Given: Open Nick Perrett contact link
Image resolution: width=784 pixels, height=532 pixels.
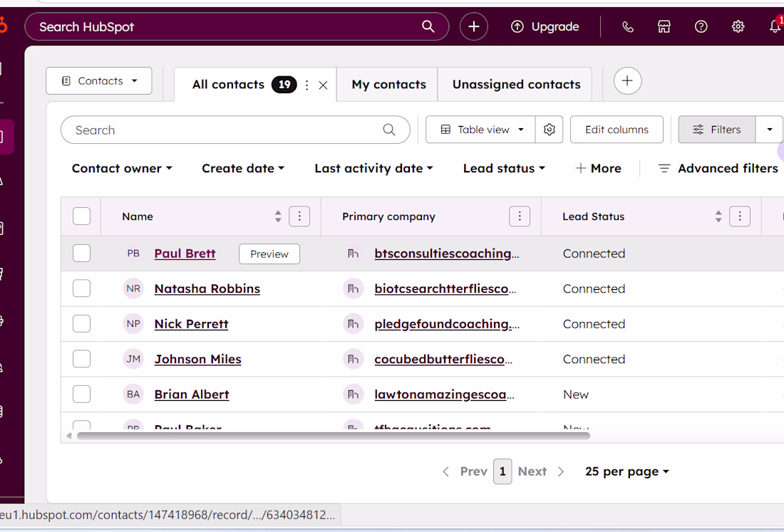Looking at the screenshot, I should [x=191, y=324].
